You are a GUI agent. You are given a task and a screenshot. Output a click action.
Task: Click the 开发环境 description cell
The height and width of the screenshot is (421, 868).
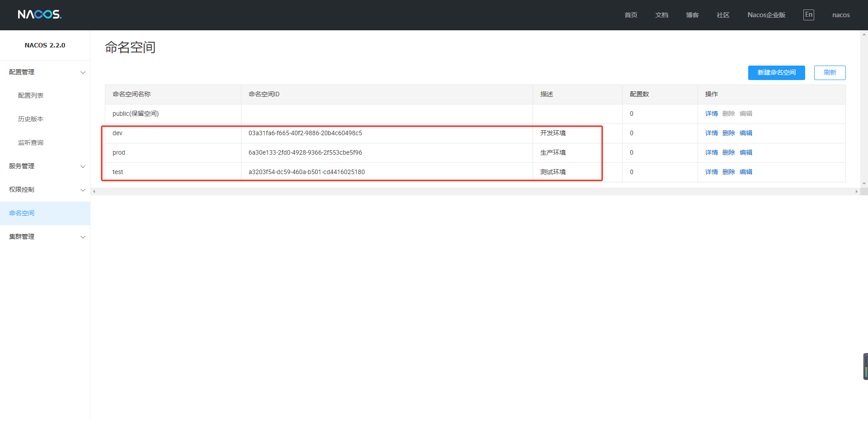577,133
